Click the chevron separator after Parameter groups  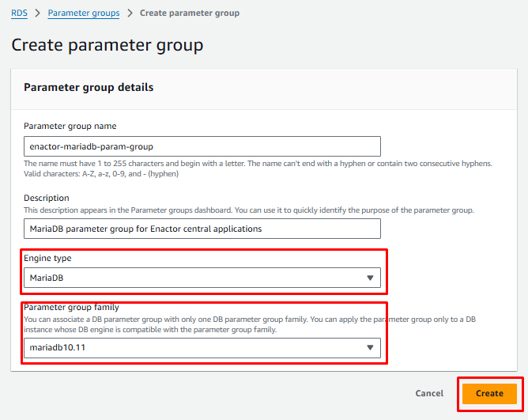click(x=130, y=13)
